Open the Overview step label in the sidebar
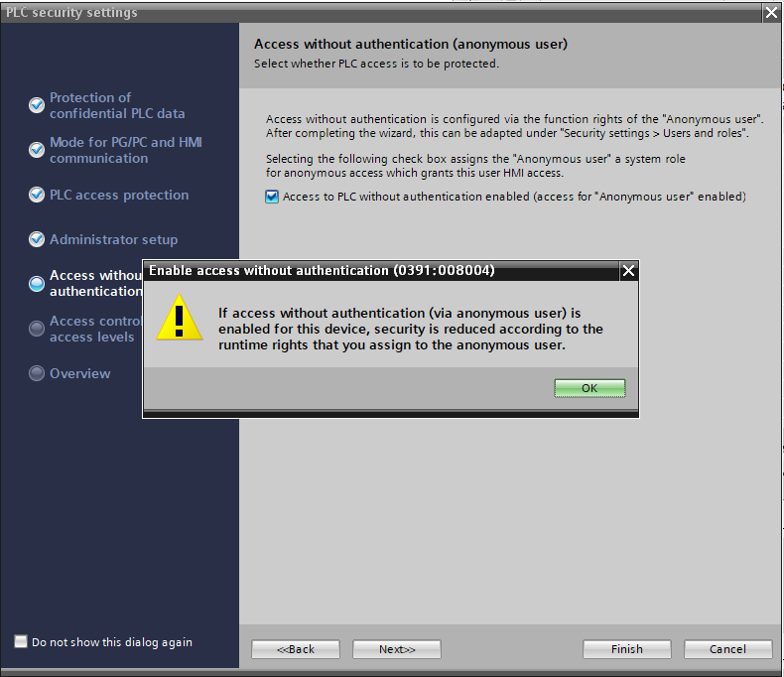 pos(79,373)
